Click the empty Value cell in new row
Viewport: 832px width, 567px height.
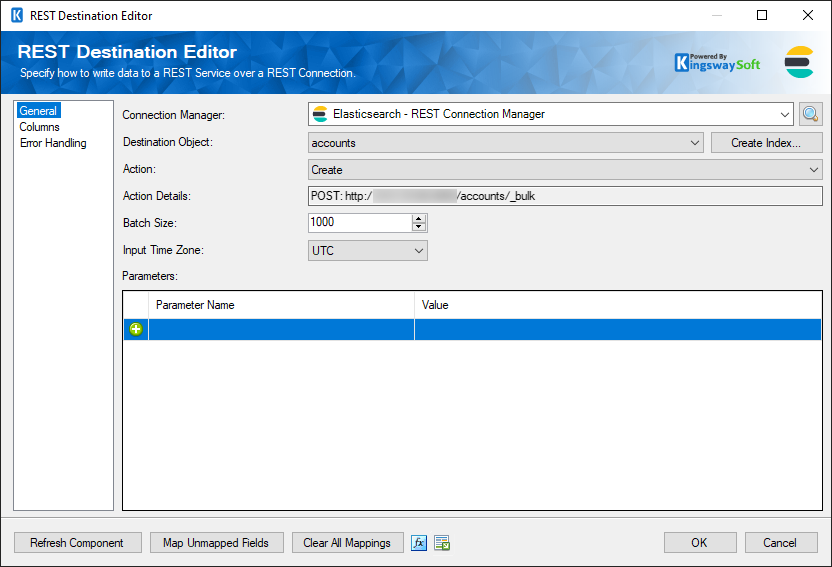618,329
